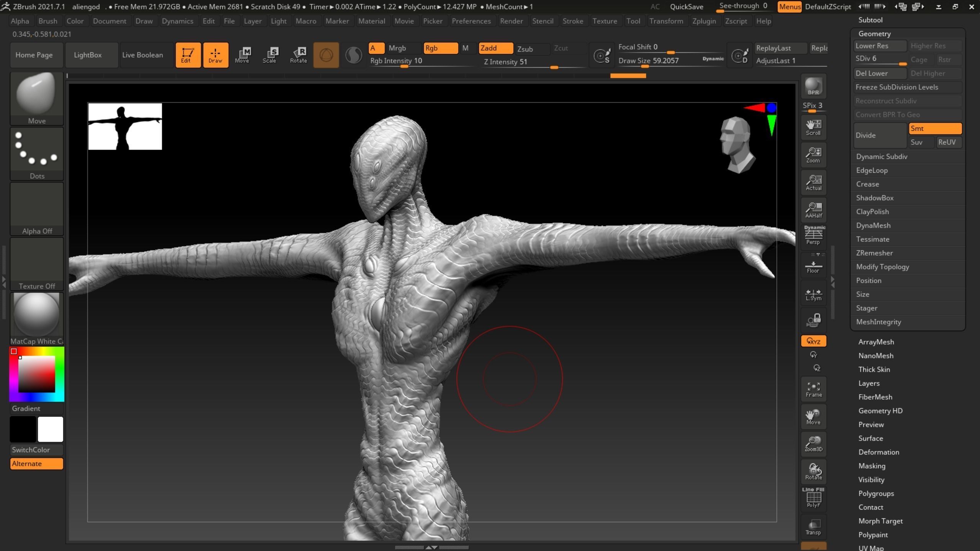Open the Brush menu
980x551 pixels.
click(x=48, y=21)
